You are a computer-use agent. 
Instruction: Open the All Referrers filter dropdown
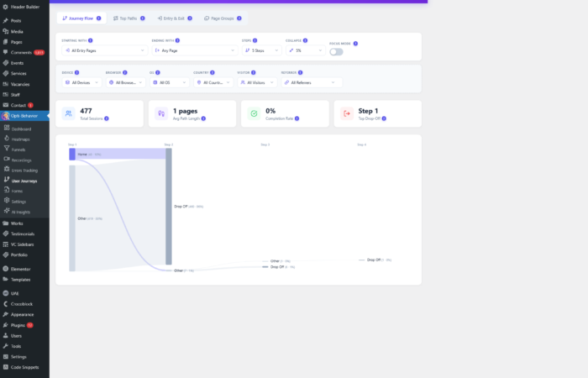point(312,82)
